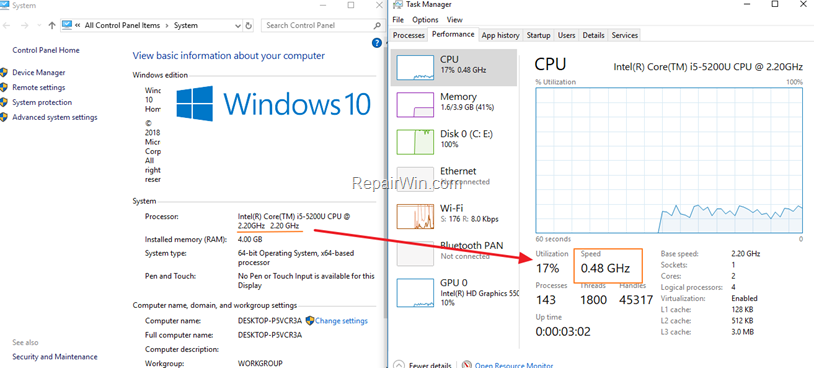
Task: Open Resource Monitor link
Action: click(513, 365)
